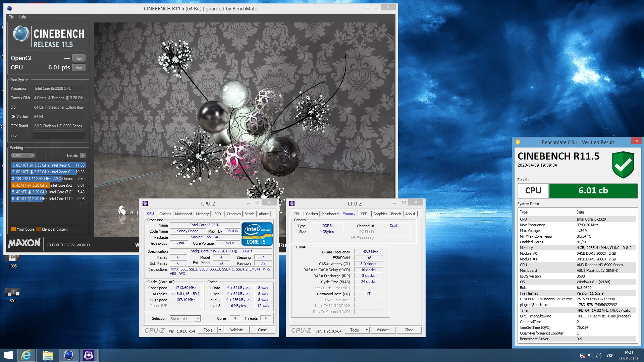Switch to Caches tab in left CPU-Z
The image size is (644, 362).
(x=165, y=214)
